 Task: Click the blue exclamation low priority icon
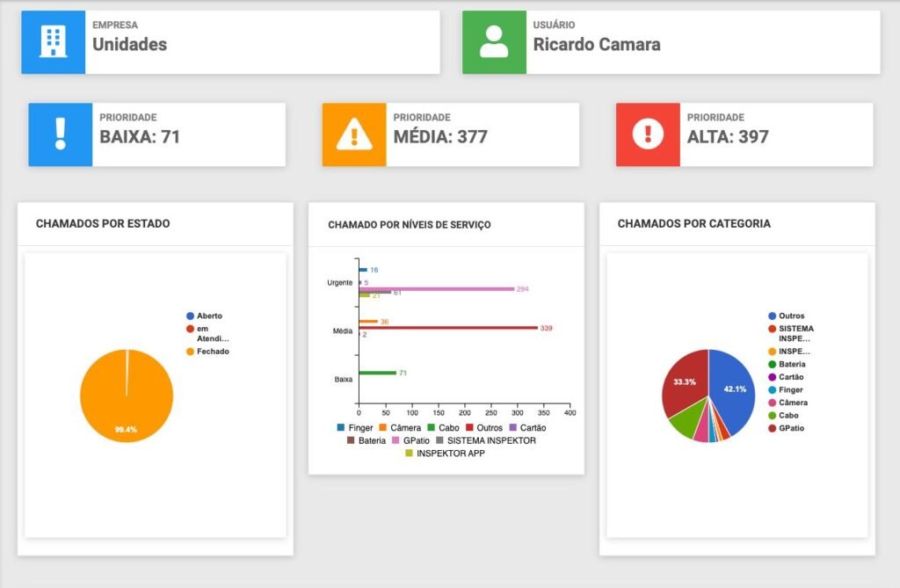coord(60,134)
